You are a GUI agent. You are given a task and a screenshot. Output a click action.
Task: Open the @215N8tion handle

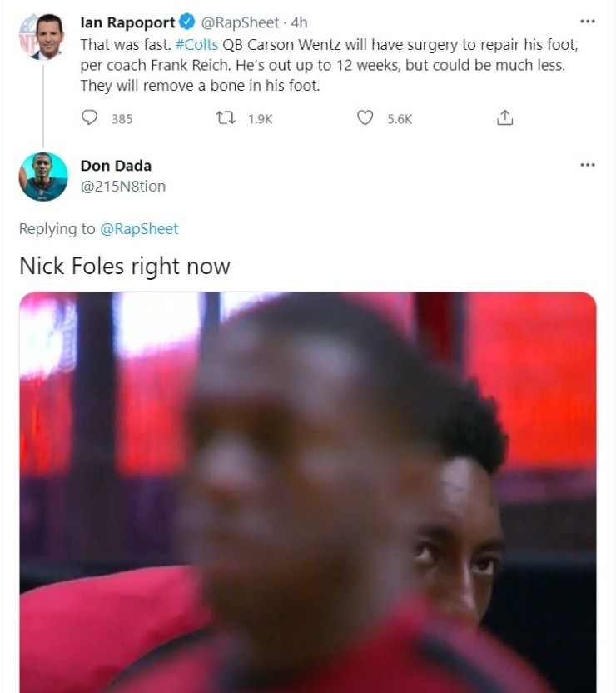pos(122,186)
